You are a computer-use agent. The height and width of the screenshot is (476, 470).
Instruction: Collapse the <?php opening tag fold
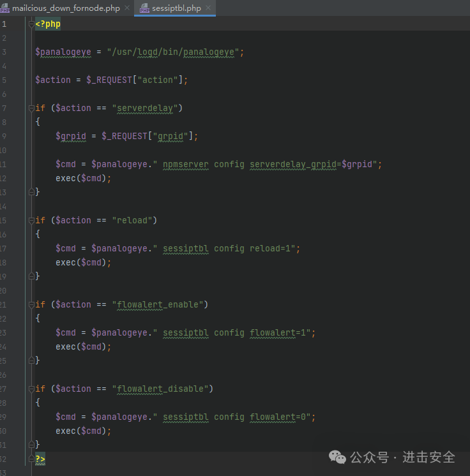(x=31, y=24)
